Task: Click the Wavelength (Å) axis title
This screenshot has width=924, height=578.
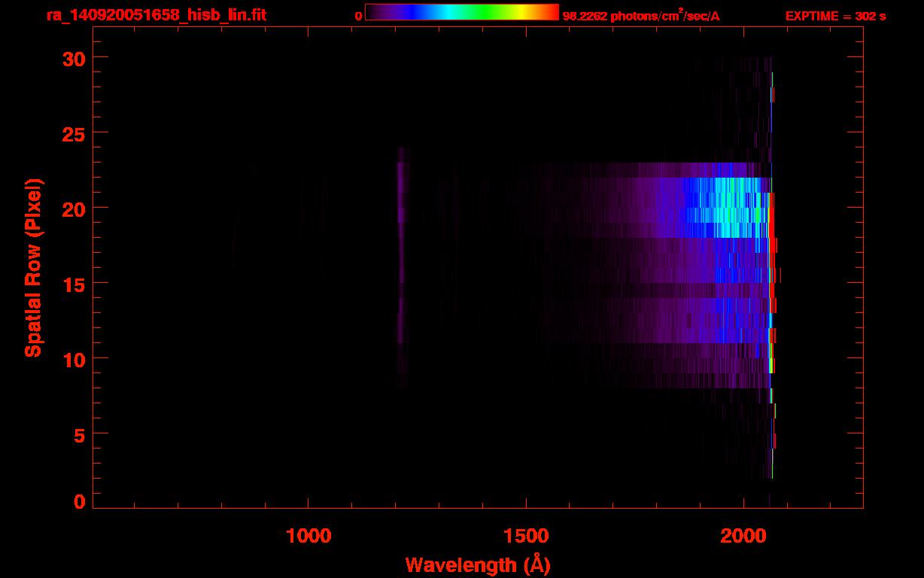Action: click(478, 564)
